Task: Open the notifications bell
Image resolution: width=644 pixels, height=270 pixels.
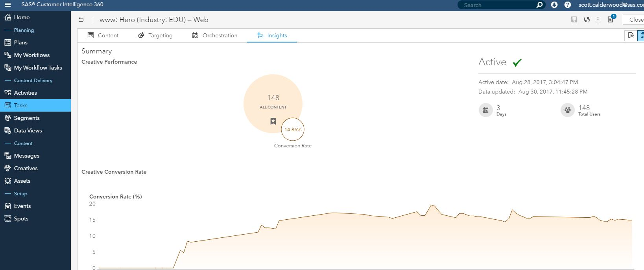Action: 554,5
